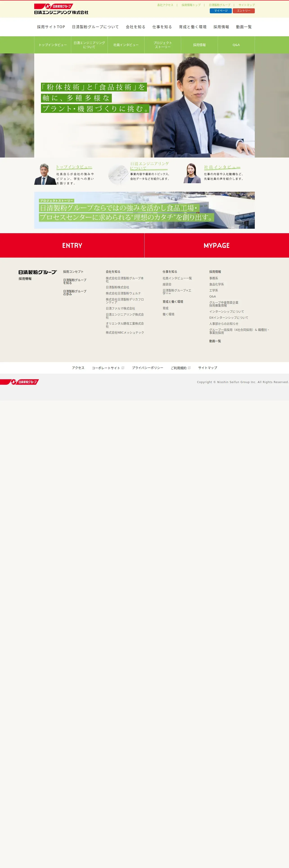Image resolution: width=289 pixels, height=868 pixels.
Task: Open 社員インタビュー green tab
Action: (126, 45)
